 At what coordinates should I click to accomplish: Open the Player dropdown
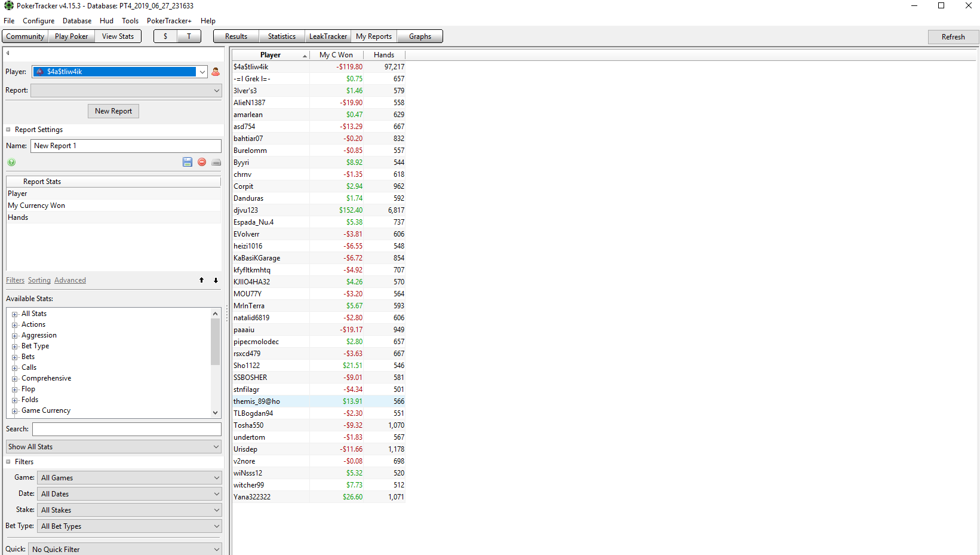tap(202, 72)
